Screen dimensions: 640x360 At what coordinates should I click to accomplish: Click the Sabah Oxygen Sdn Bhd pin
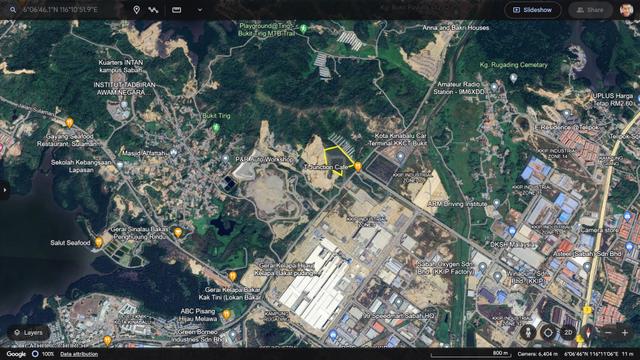(482, 267)
